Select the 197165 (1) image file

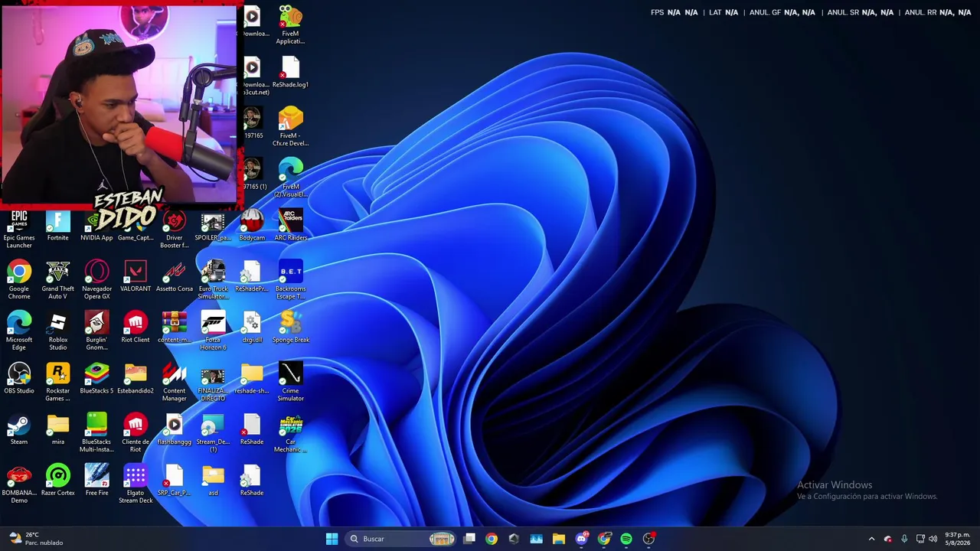[253, 174]
